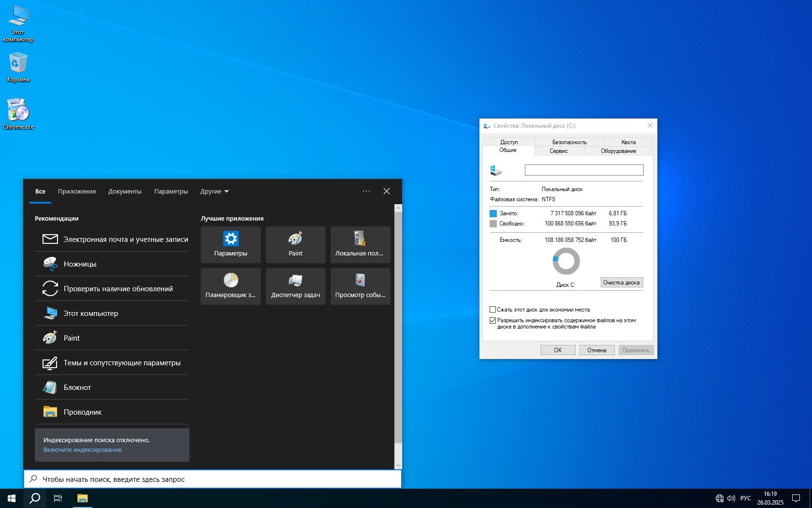
Task: Open the Диспетчер задач tile
Action: (x=295, y=286)
